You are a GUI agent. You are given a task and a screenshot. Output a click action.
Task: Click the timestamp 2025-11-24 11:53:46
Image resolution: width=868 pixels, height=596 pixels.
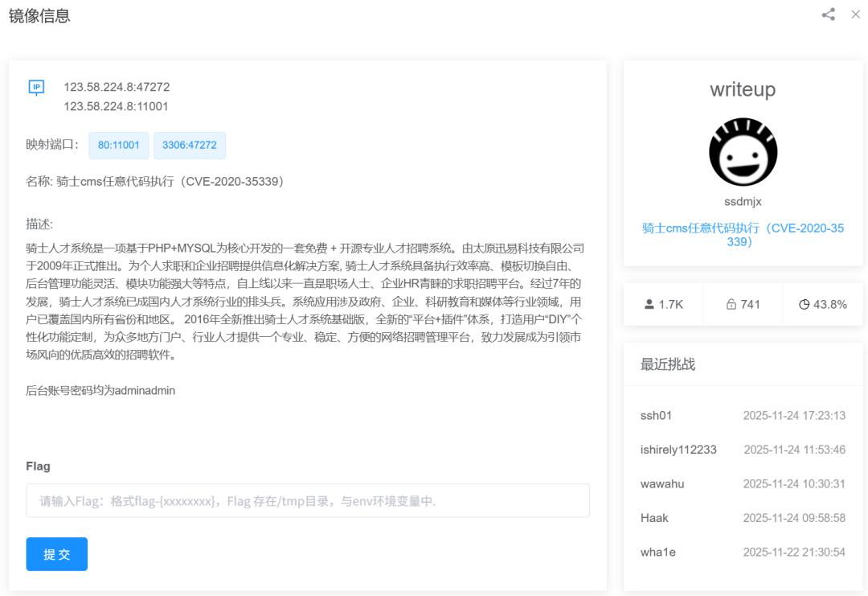pos(794,450)
